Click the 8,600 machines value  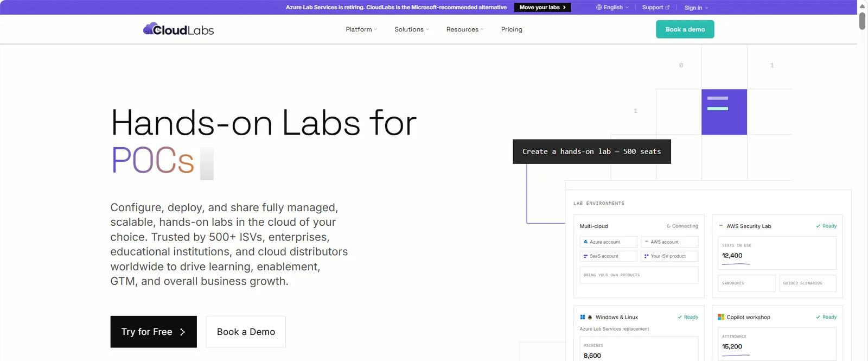[592, 356]
